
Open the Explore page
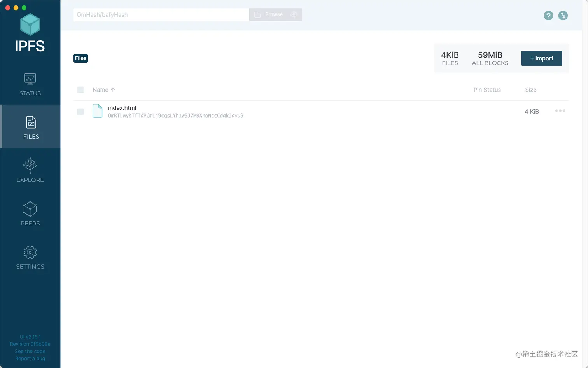[30, 170]
